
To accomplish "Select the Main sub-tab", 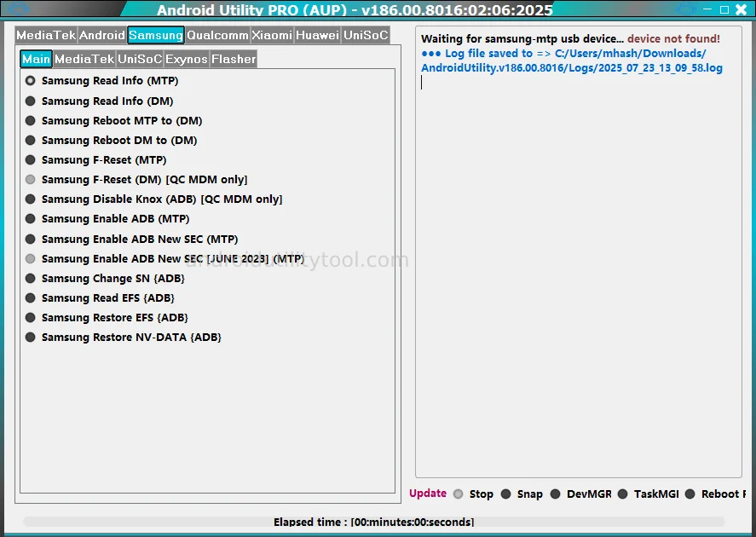I will pyautogui.click(x=36, y=60).
